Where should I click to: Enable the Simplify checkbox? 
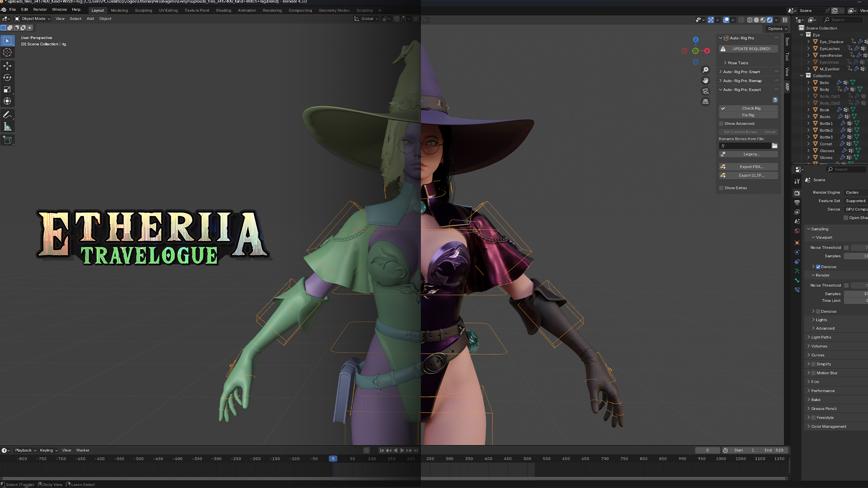(x=814, y=364)
